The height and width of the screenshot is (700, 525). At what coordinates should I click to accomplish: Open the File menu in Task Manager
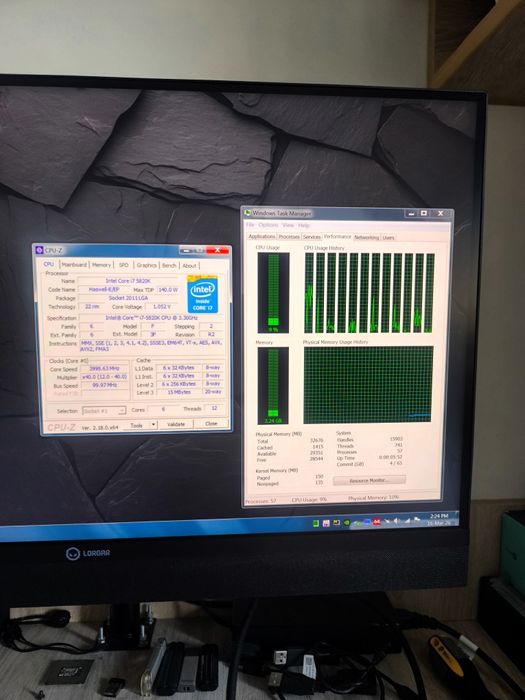[250, 225]
